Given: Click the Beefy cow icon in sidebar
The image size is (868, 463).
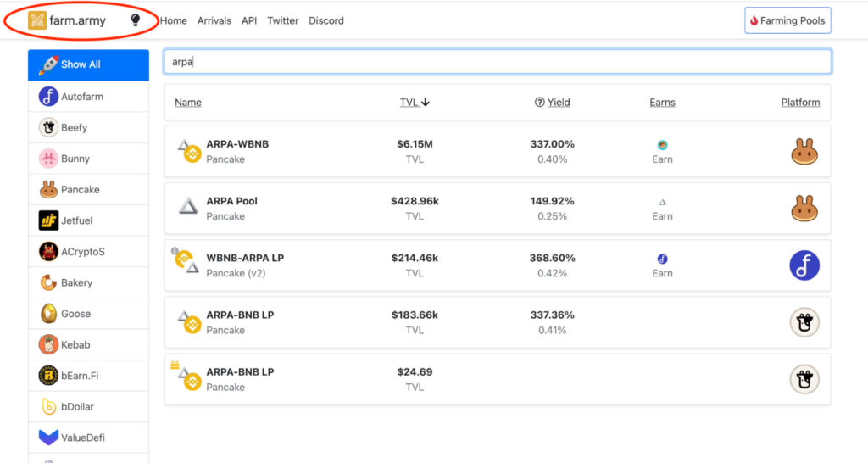Looking at the screenshot, I should tap(48, 127).
